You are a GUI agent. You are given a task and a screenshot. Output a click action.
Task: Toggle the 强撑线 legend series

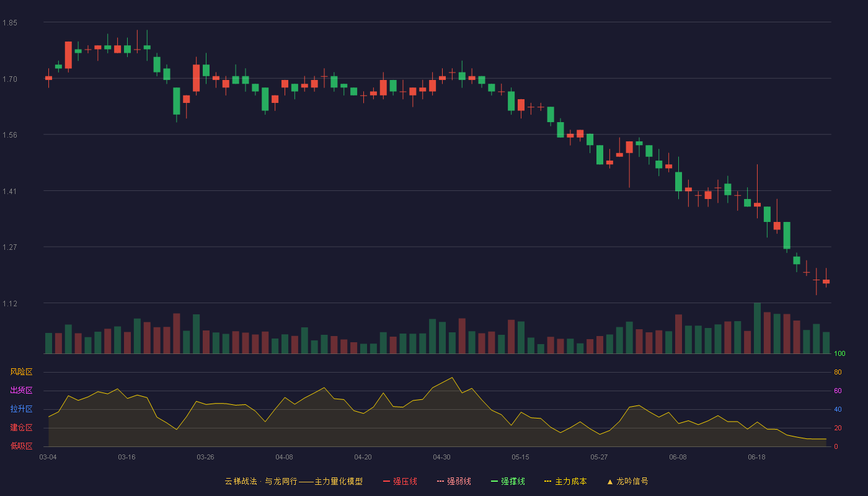[508, 481]
